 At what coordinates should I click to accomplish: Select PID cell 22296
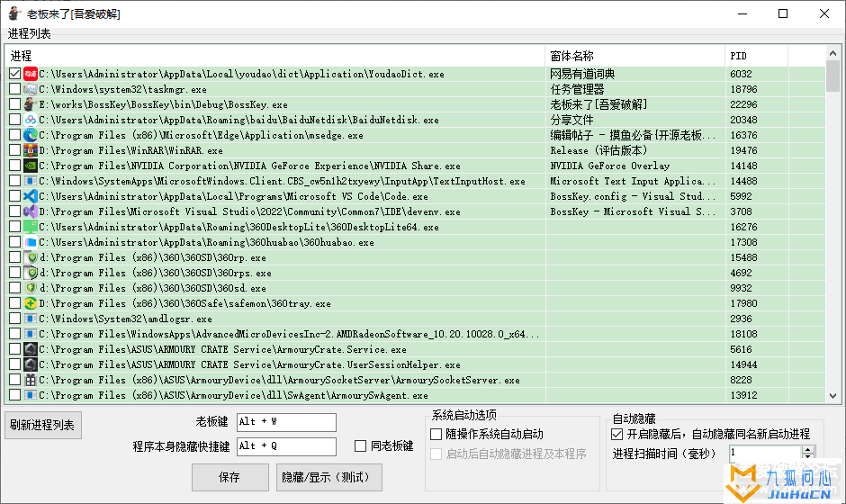pos(743,104)
